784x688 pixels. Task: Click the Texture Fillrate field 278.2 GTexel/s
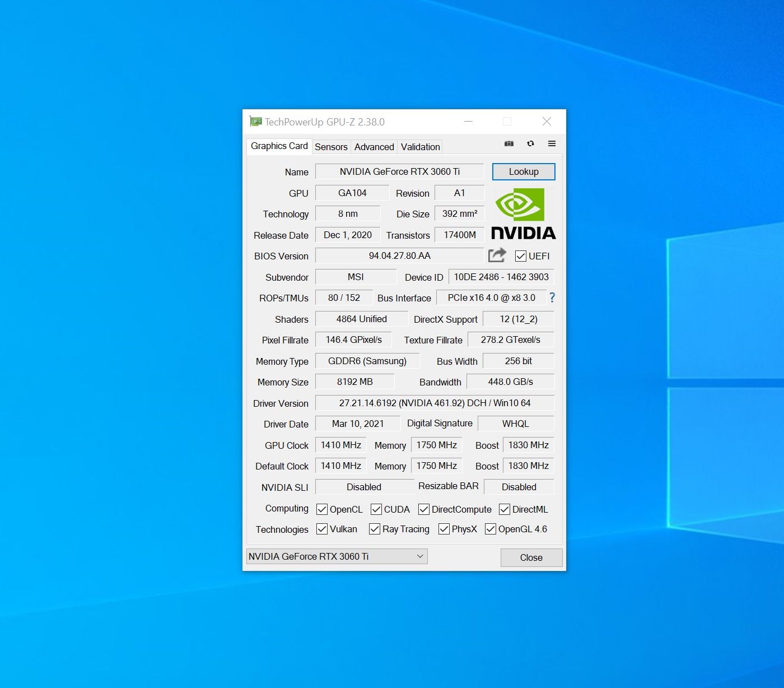510,340
